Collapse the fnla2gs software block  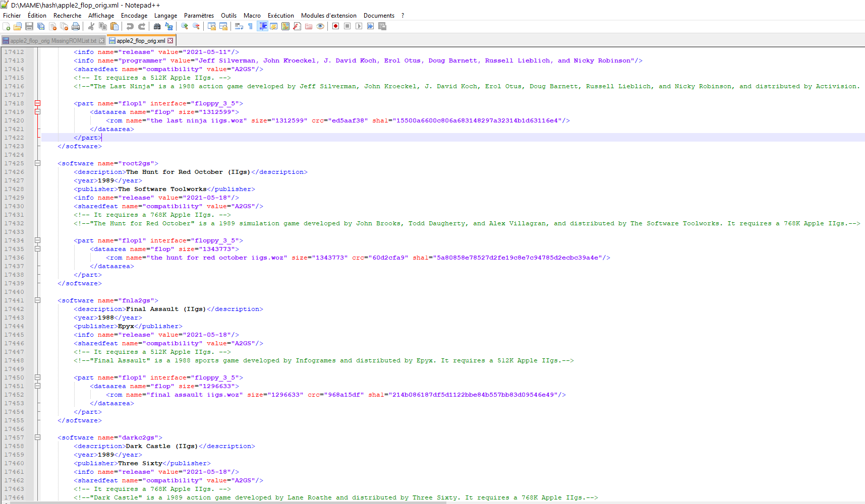tap(37, 300)
